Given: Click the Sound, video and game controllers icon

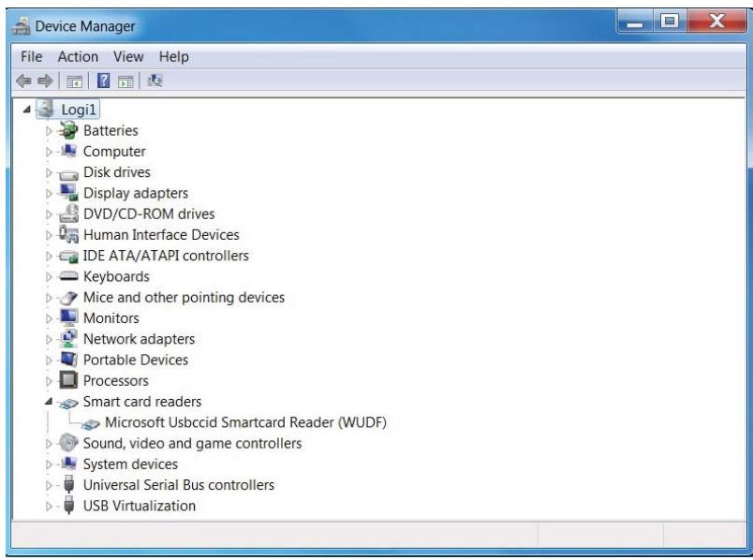Looking at the screenshot, I should 68,443.
